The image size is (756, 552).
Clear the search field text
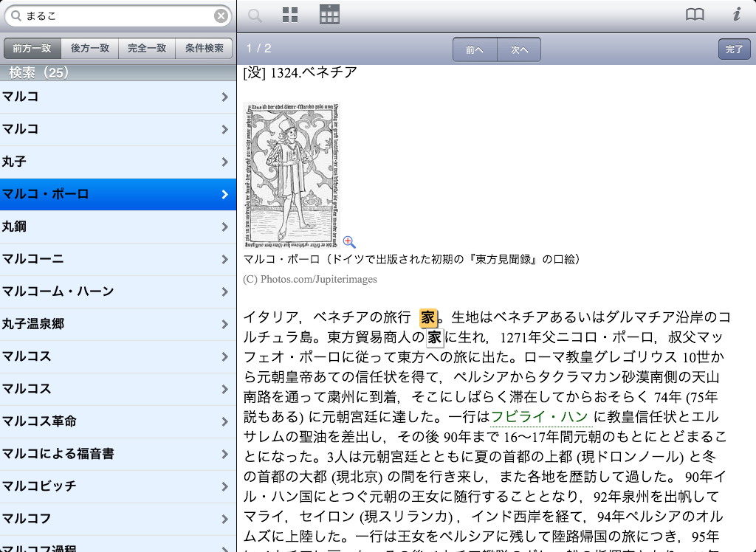pyautogui.click(x=221, y=15)
